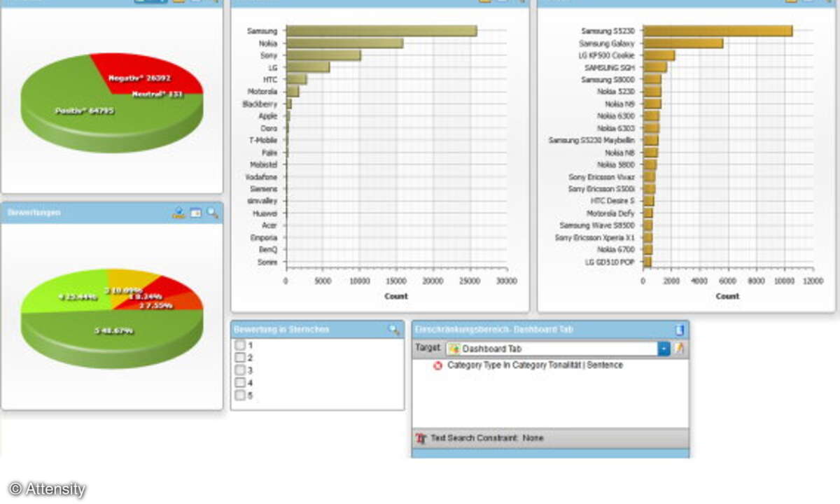Click the Siemens label in brand chart

[x=264, y=189]
